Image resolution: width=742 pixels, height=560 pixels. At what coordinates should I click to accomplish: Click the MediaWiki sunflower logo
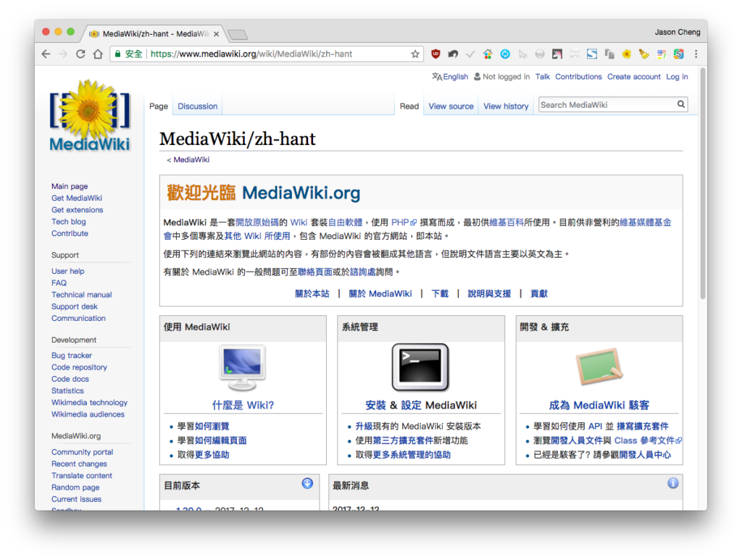pyautogui.click(x=89, y=116)
